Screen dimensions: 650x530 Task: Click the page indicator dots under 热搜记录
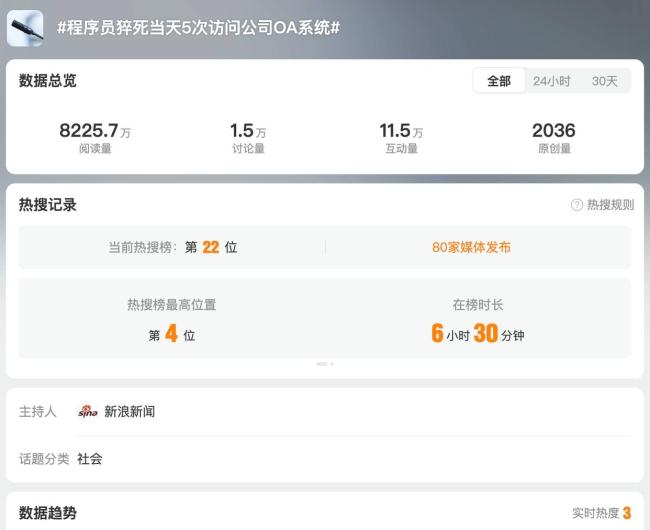pyautogui.click(x=325, y=364)
